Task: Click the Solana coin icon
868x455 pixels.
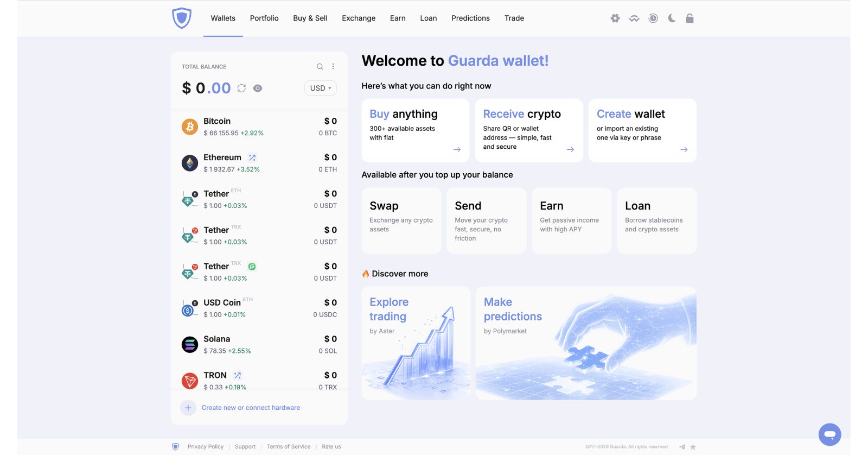Action: 190,345
